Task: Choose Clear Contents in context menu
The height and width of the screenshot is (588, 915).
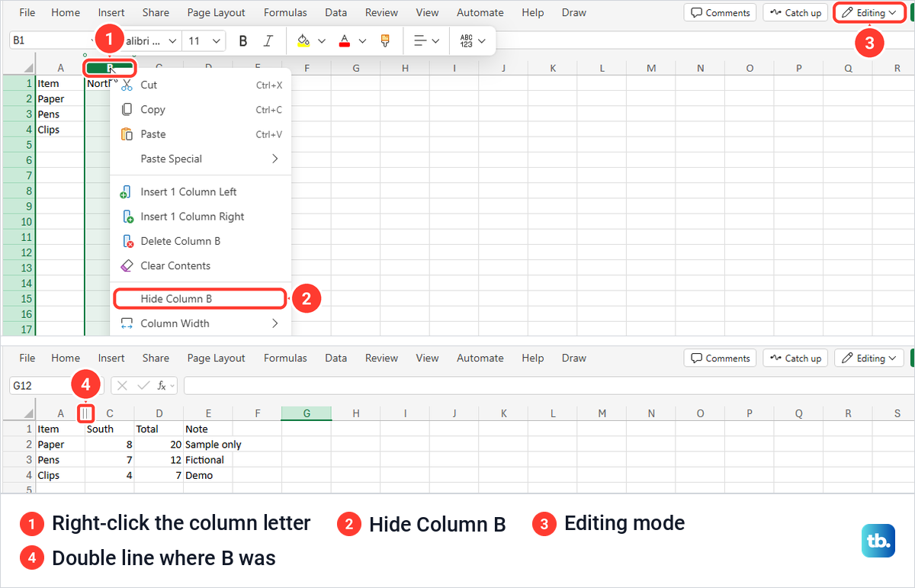Action: 201,265
